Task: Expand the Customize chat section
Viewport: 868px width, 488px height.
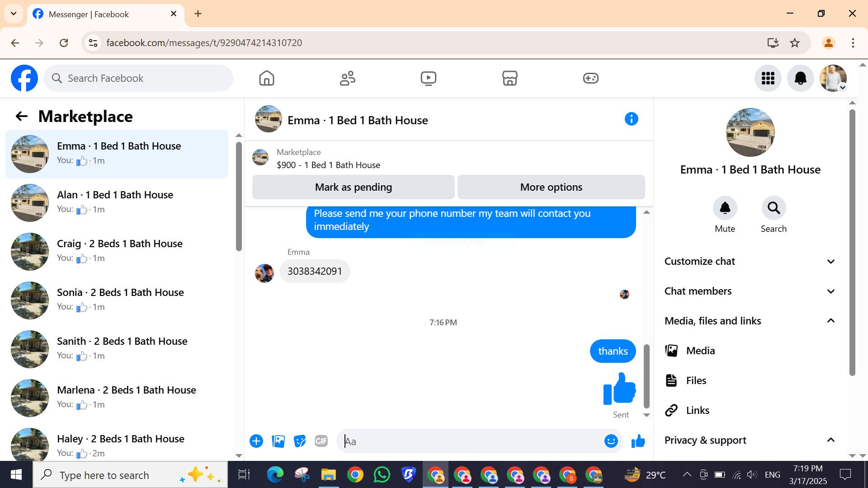Action: pos(750,261)
